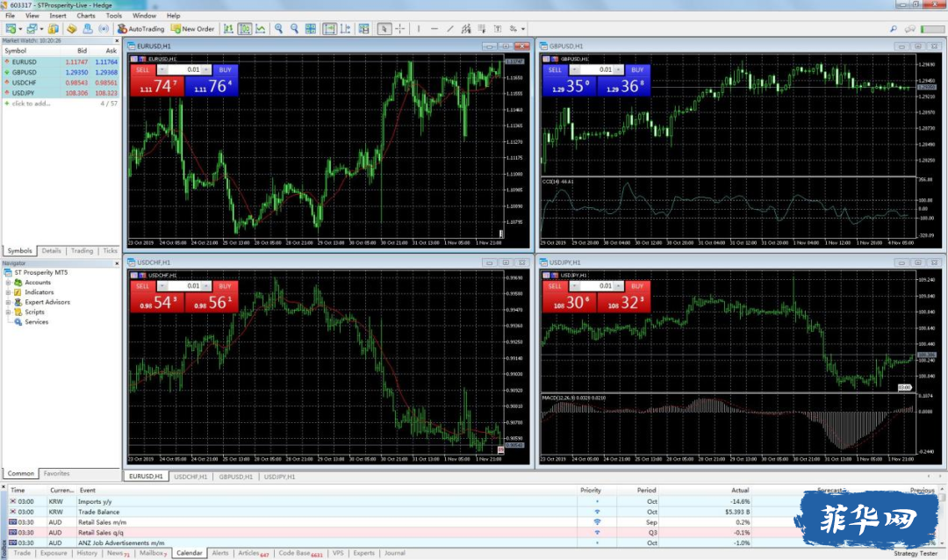The image size is (948, 560).
Task: Toggle chart auto scroll
Action: [329, 28]
